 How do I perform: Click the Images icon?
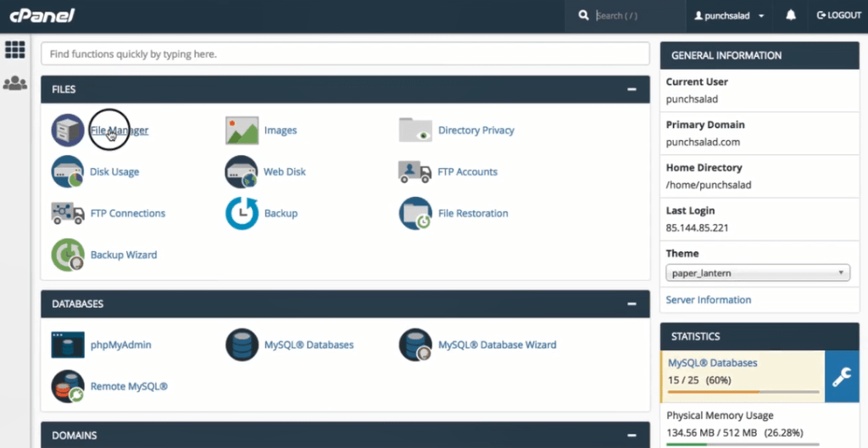242,131
